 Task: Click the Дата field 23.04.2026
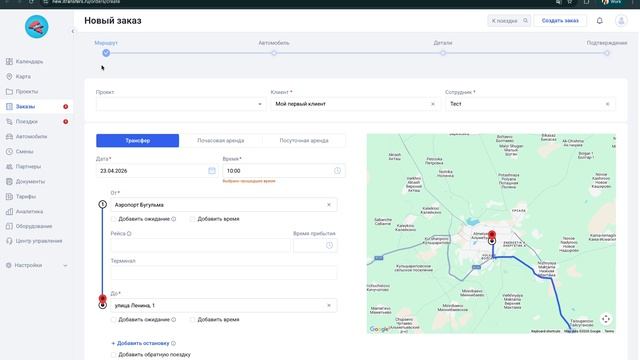157,171
